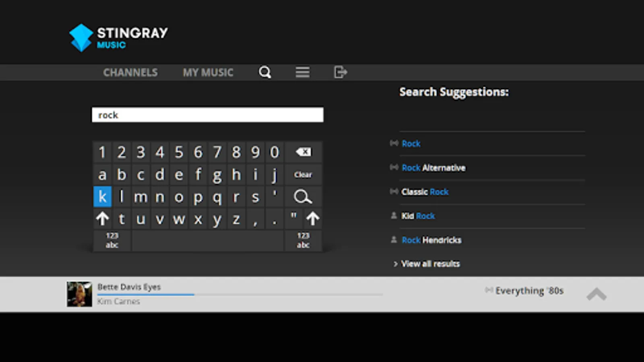This screenshot has height=362, width=644.
Task: Tap the letter p key
Action: 198,197
